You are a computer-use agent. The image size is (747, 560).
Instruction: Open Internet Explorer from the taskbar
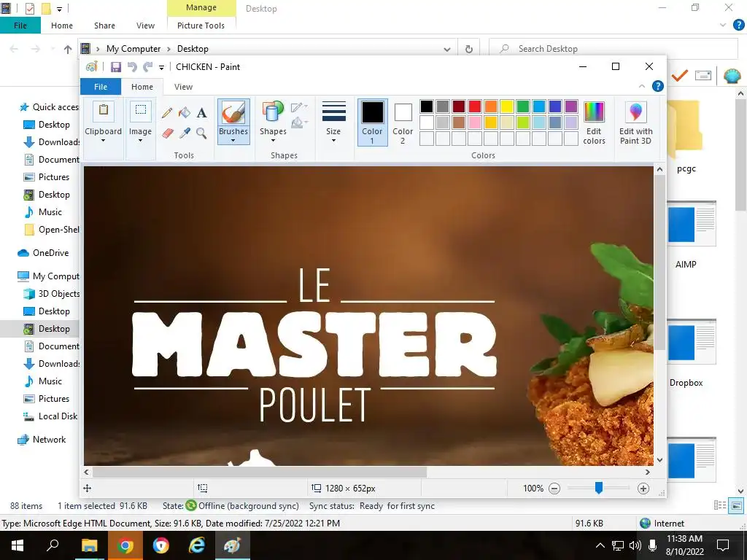[x=197, y=545]
